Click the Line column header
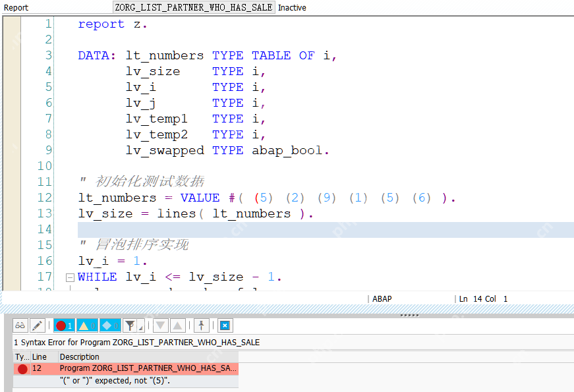 pos(40,357)
